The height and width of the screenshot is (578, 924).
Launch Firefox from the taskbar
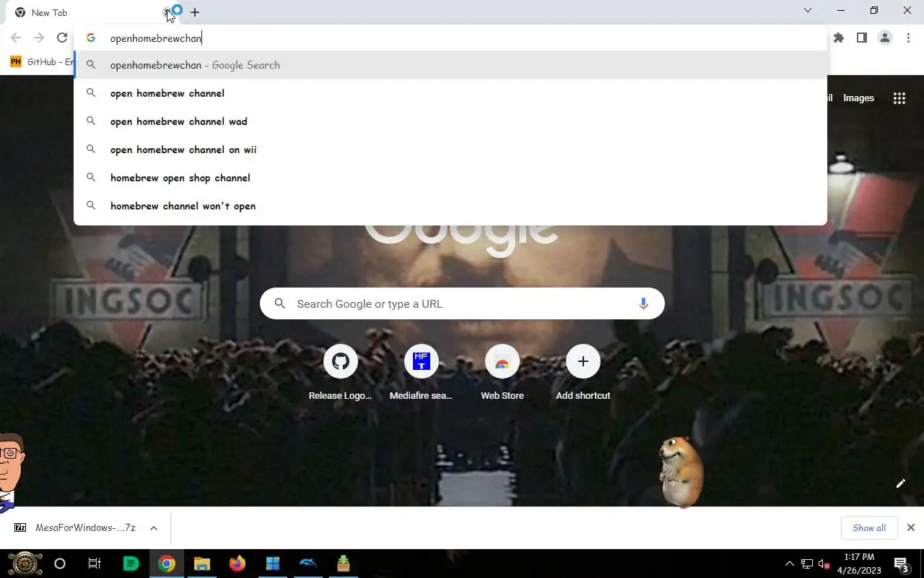point(237,564)
